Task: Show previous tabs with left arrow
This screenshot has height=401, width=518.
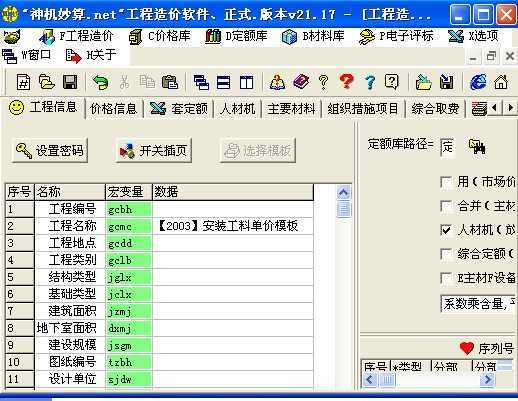Action: click(495, 108)
